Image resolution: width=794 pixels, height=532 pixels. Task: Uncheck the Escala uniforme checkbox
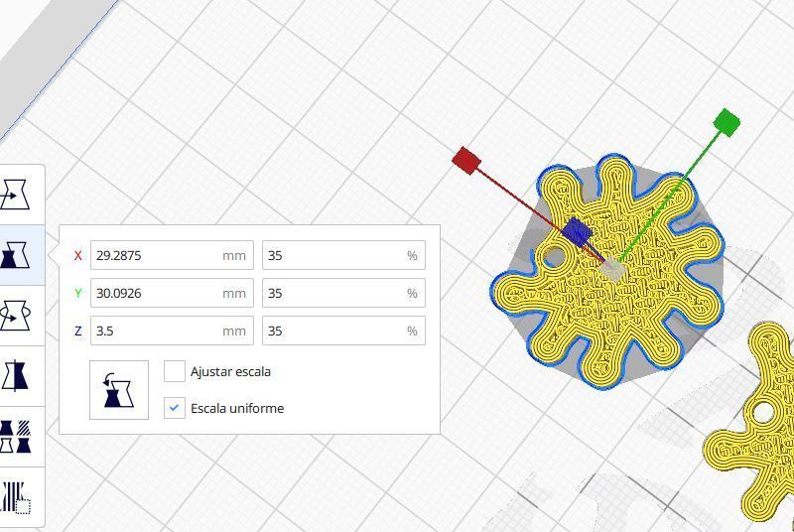(175, 408)
